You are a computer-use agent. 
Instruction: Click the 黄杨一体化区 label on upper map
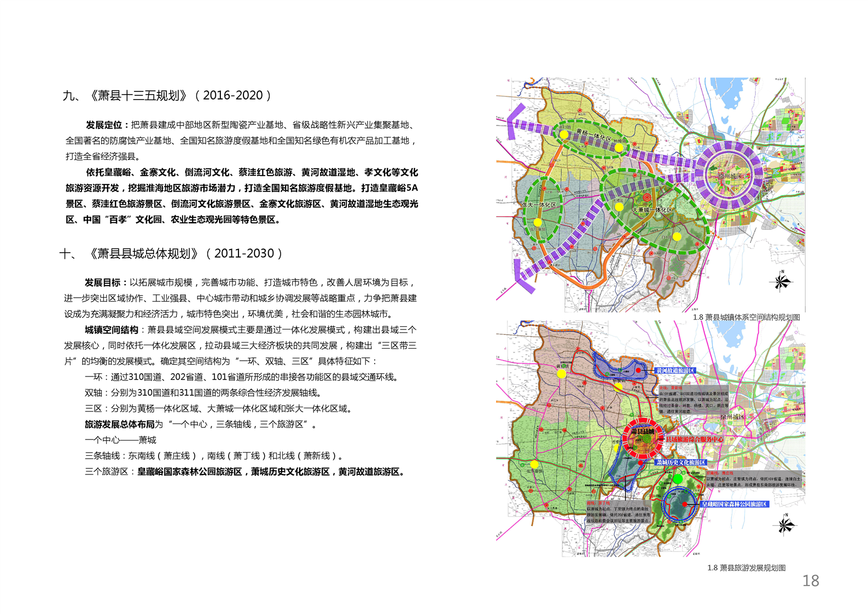point(593,136)
